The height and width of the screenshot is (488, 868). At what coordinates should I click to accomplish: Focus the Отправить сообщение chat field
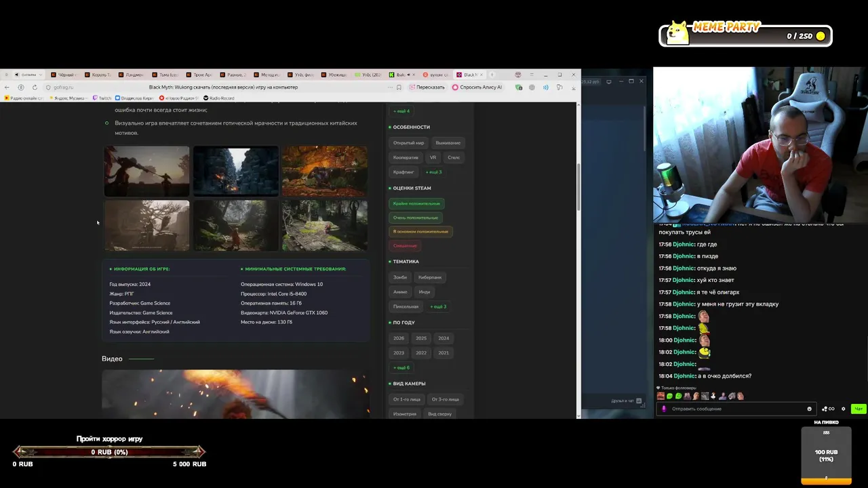[x=736, y=409]
